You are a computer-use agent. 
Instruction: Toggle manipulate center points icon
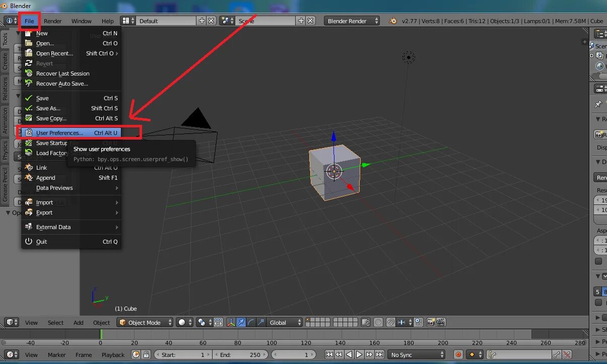pos(218,322)
